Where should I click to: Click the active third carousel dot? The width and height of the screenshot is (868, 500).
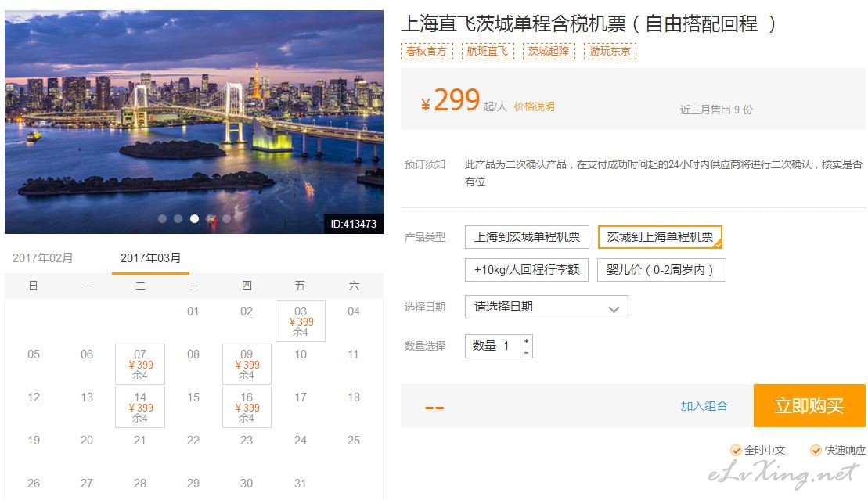click(x=194, y=219)
